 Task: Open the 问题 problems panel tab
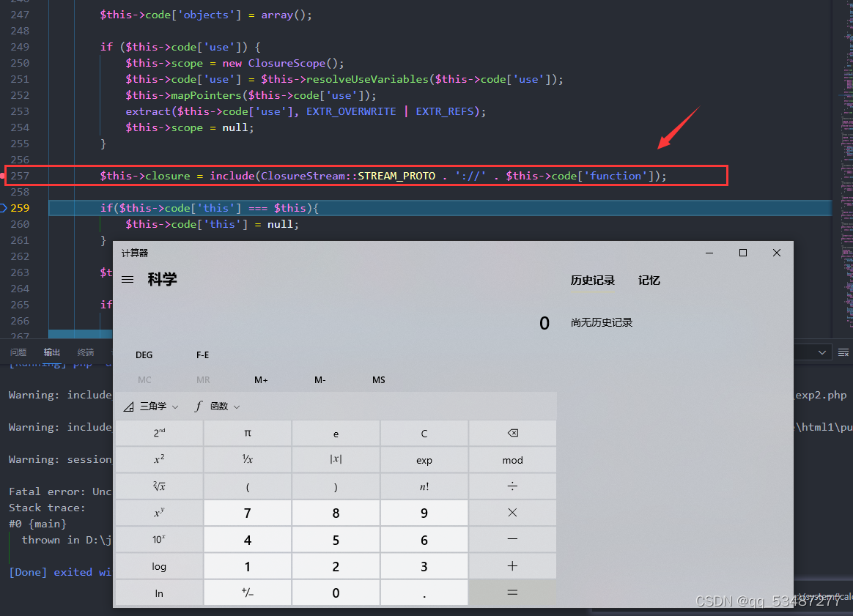[18, 352]
